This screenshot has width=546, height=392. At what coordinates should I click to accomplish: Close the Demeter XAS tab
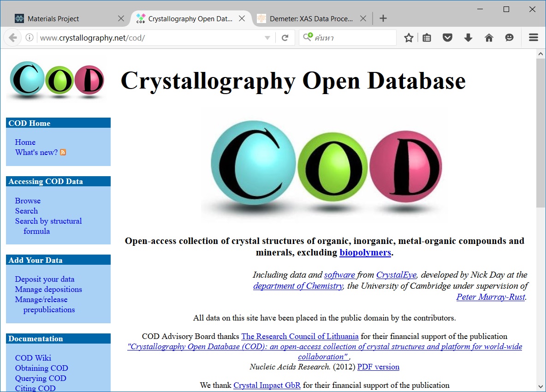click(x=363, y=18)
